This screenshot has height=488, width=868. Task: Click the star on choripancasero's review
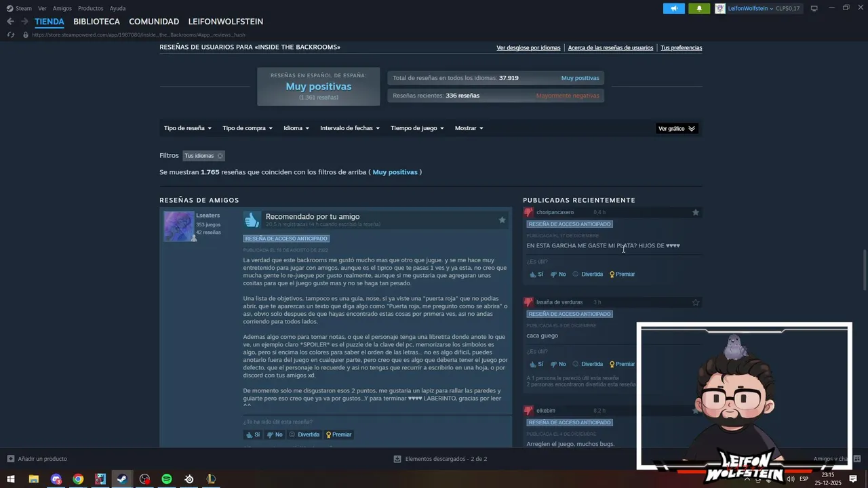click(695, 212)
